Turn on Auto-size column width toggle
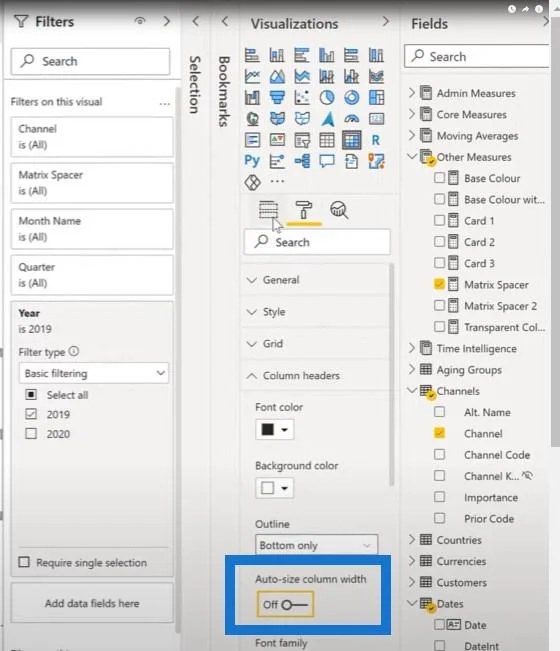 coord(285,604)
